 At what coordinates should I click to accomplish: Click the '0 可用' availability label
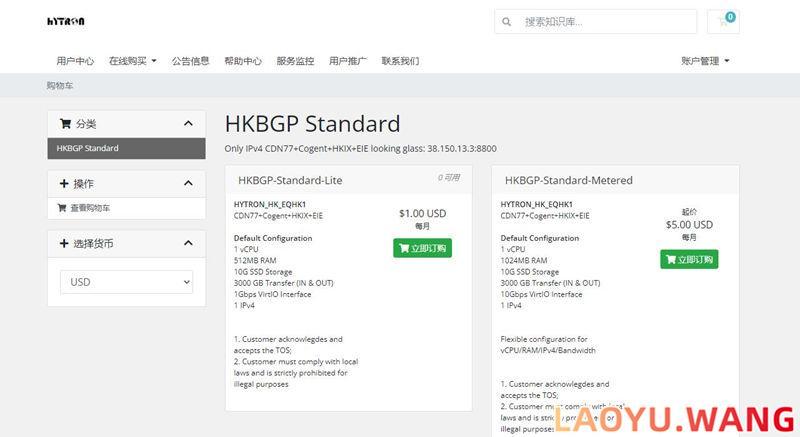click(448, 177)
